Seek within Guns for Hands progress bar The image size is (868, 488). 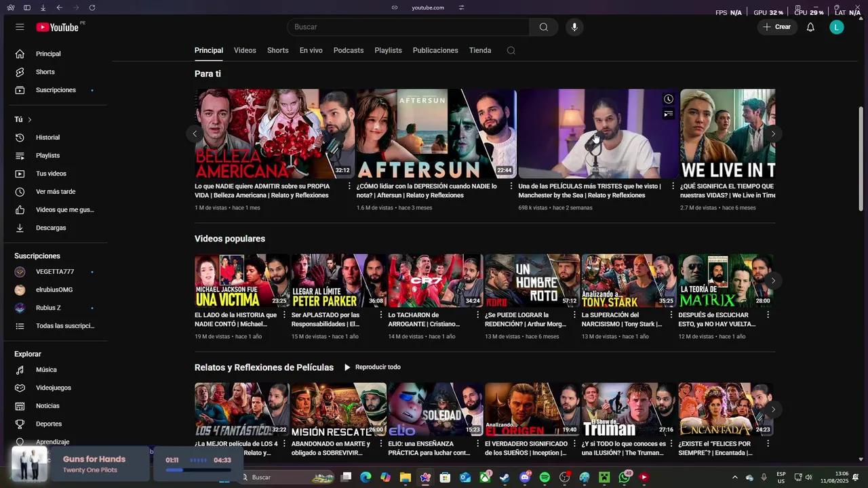coord(198,470)
